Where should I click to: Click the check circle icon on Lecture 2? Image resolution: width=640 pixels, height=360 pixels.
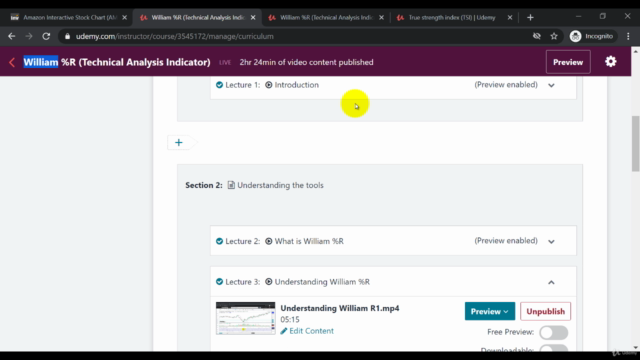(219, 241)
